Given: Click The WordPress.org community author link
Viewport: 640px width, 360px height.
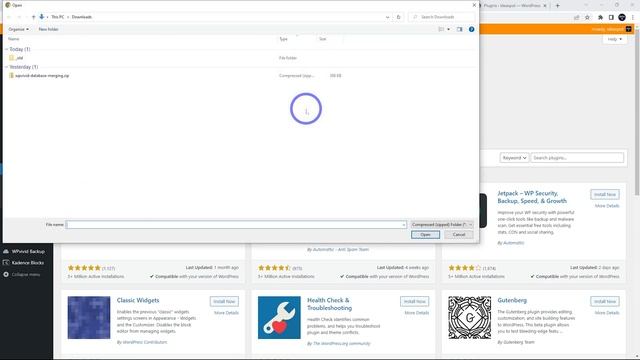Looking at the screenshot, I should point(342,344).
